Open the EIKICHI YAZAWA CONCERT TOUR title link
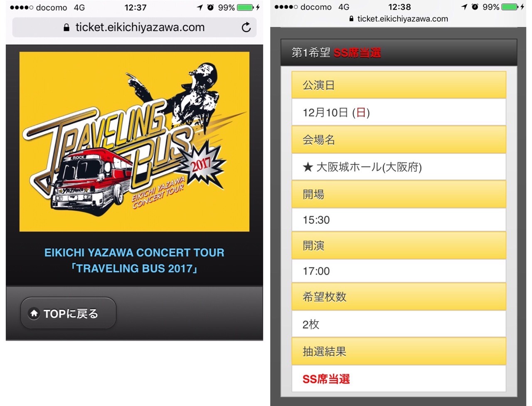532x406 pixels. coord(134,260)
